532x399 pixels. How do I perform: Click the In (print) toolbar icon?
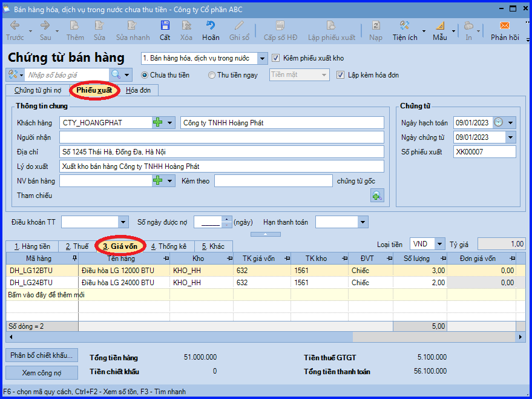pyautogui.click(x=468, y=25)
